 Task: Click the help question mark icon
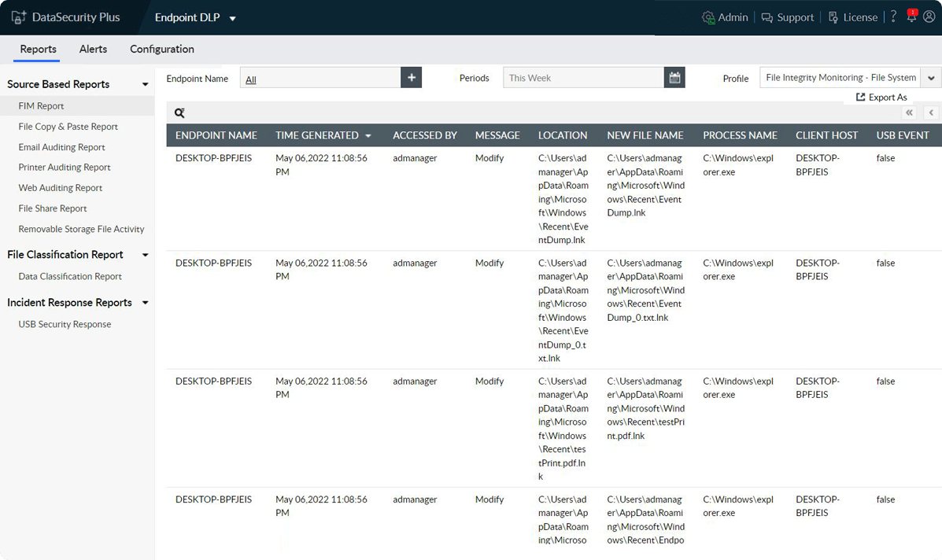pyautogui.click(x=894, y=17)
